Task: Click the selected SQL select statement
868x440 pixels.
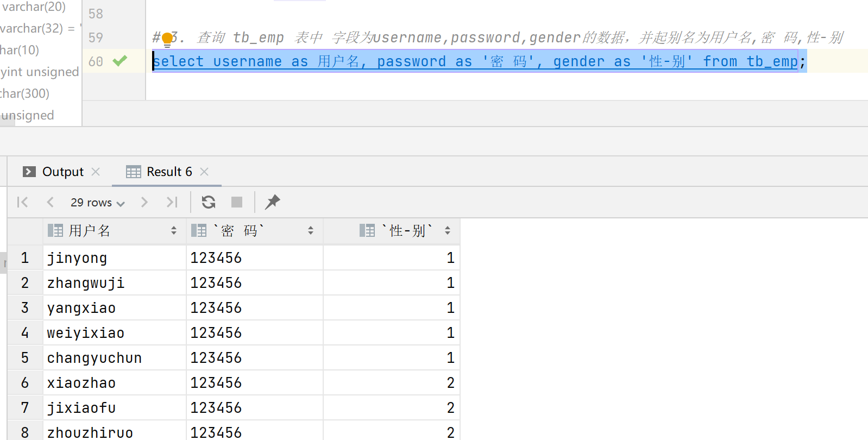Action: [479, 61]
